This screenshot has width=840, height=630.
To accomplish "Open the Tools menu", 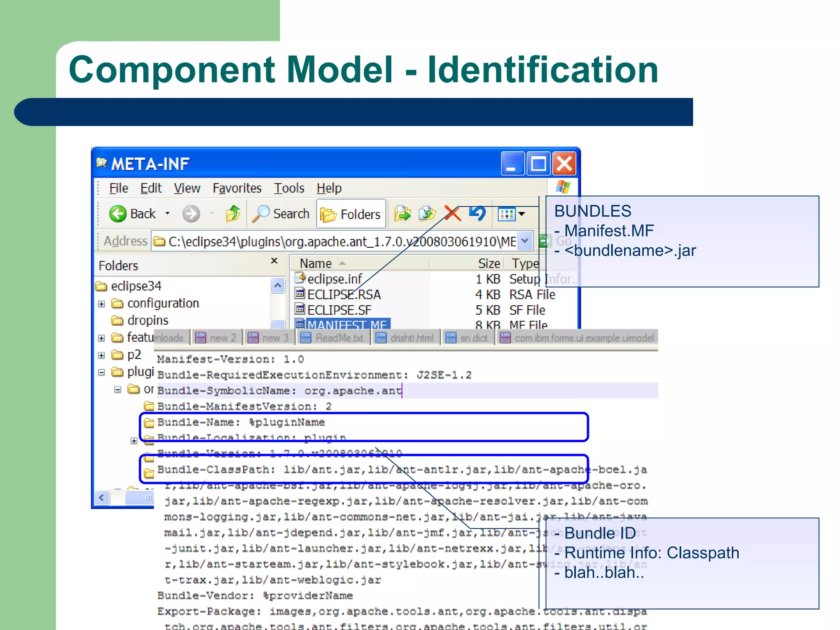I will click(289, 188).
